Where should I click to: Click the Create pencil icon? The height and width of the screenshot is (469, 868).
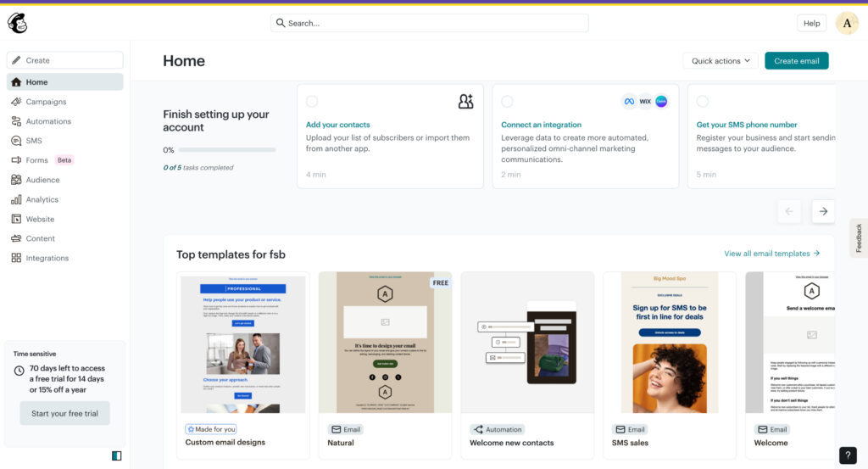click(16, 60)
